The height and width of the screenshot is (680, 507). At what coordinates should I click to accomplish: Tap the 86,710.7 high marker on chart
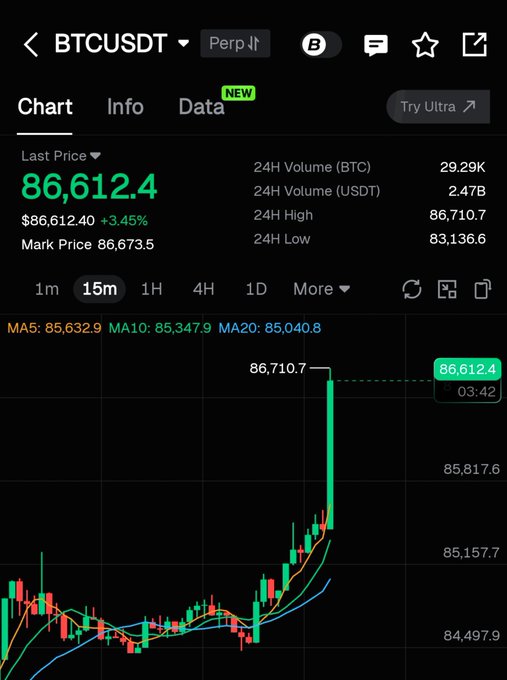278,369
